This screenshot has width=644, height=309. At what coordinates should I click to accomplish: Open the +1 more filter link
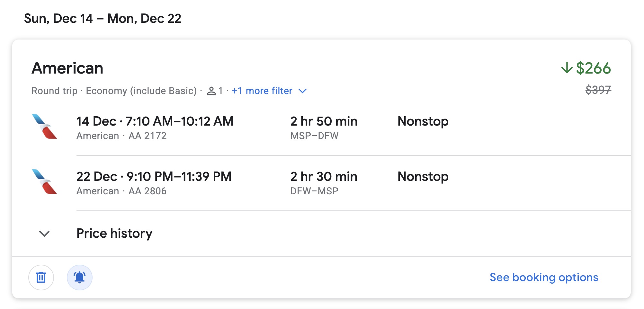click(262, 91)
